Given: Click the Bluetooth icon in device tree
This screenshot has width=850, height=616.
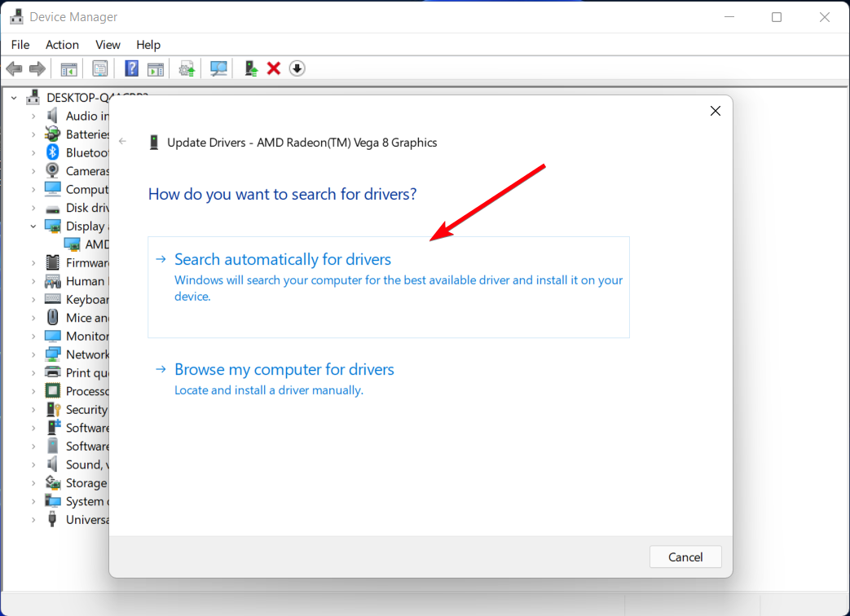Looking at the screenshot, I should click(x=53, y=152).
